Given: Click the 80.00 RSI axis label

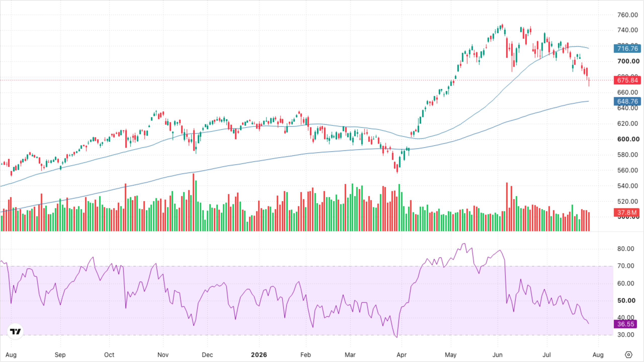Looking at the screenshot, I should coord(626,249).
